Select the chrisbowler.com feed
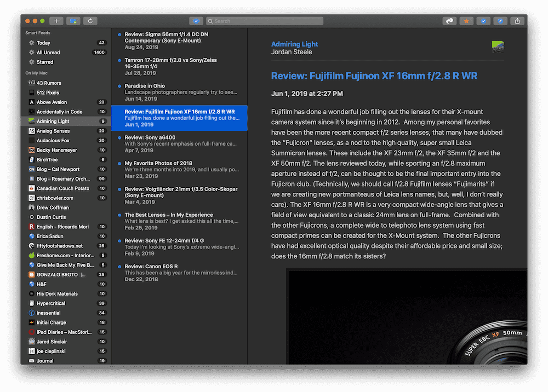Image resolution: width=548 pixels, height=392 pixels. pos(66,198)
